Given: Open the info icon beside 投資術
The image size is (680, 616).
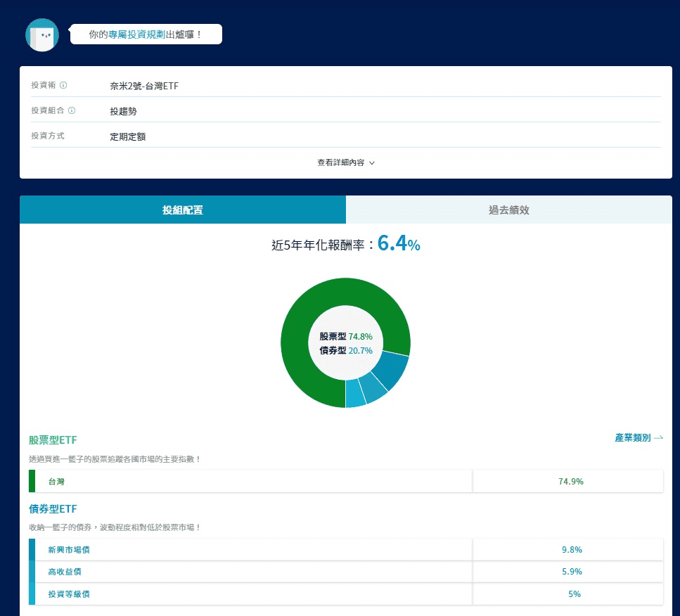Looking at the screenshot, I should pyautogui.click(x=63, y=85).
